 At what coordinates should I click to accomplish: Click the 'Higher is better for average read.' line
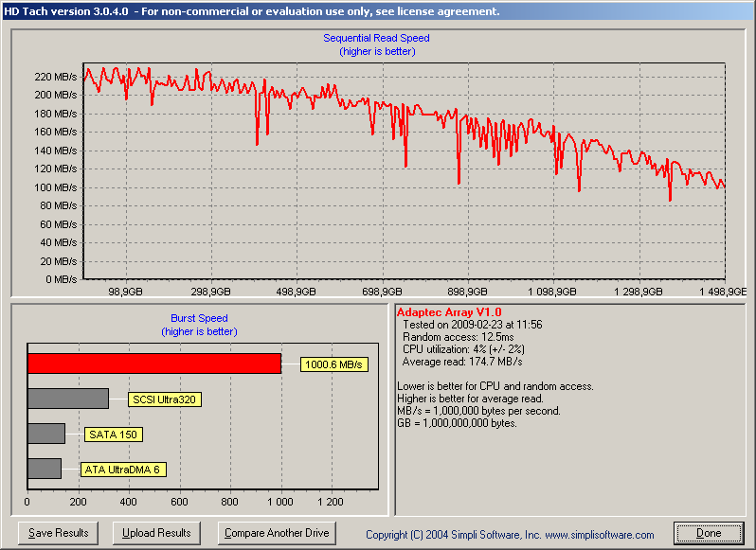pyautogui.click(x=470, y=399)
